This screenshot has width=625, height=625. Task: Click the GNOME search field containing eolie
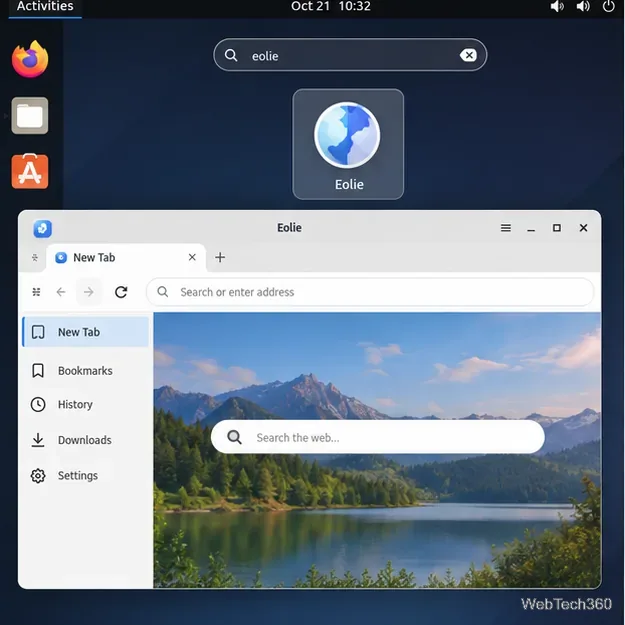click(x=350, y=55)
